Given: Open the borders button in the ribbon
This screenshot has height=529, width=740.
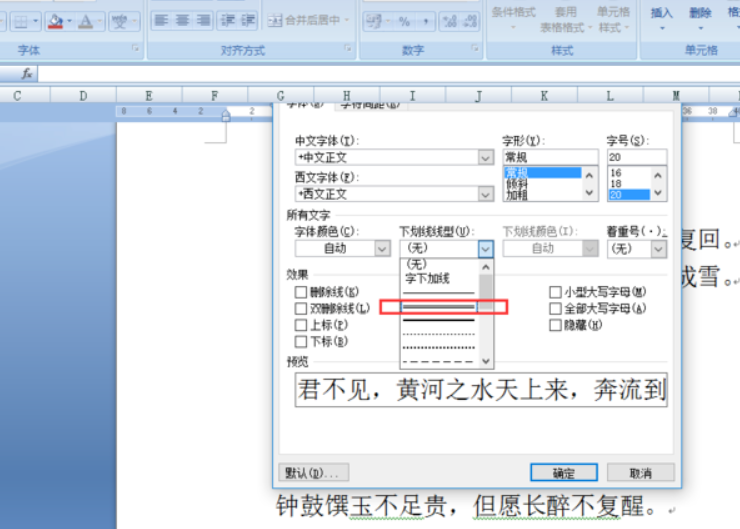Looking at the screenshot, I should pos(20,21).
